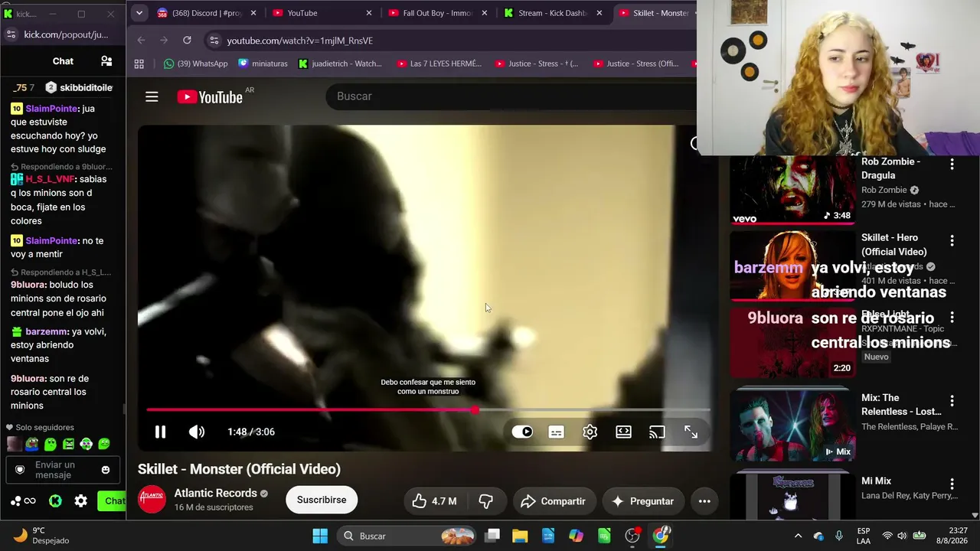980x551 pixels.
Task: Open the YouTube hamburger guide menu
Action: click(152, 96)
